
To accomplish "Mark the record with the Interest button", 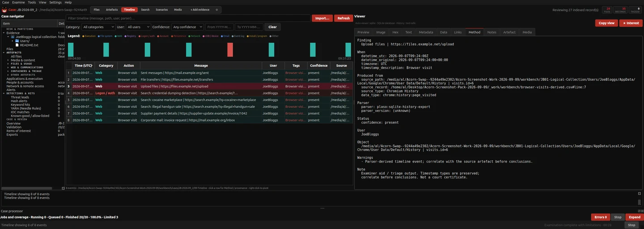I will (631, 23).
